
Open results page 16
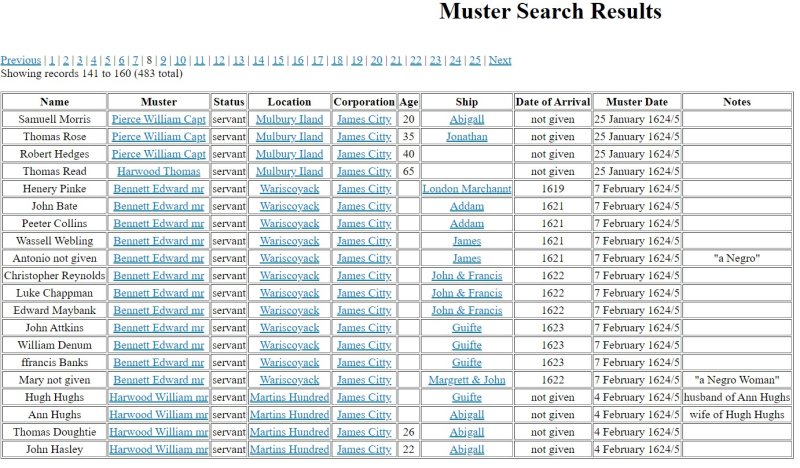pos(298,60)
